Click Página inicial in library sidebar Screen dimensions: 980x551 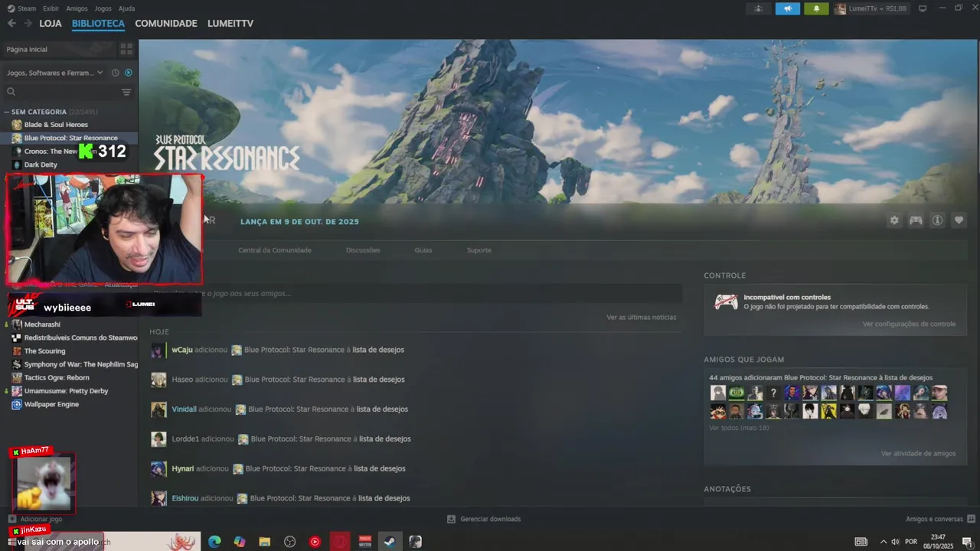tap(59, 49)
